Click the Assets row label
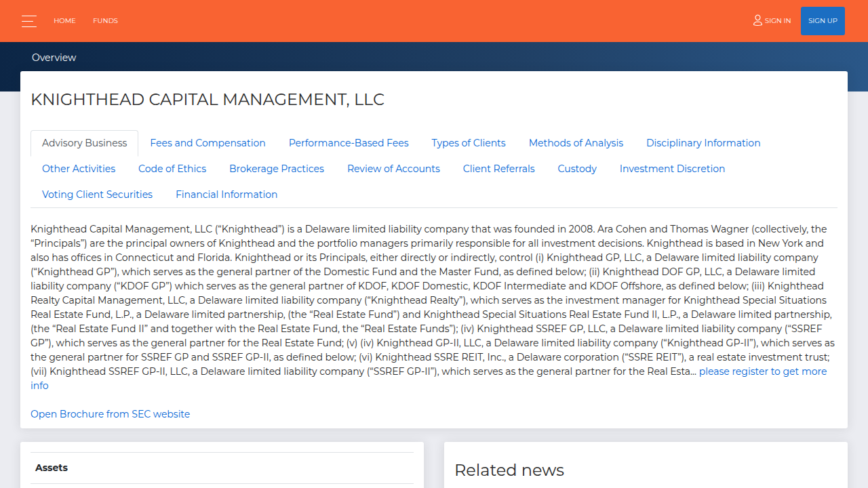The height and width of the screenshot is (488, 868). (52, 468)
